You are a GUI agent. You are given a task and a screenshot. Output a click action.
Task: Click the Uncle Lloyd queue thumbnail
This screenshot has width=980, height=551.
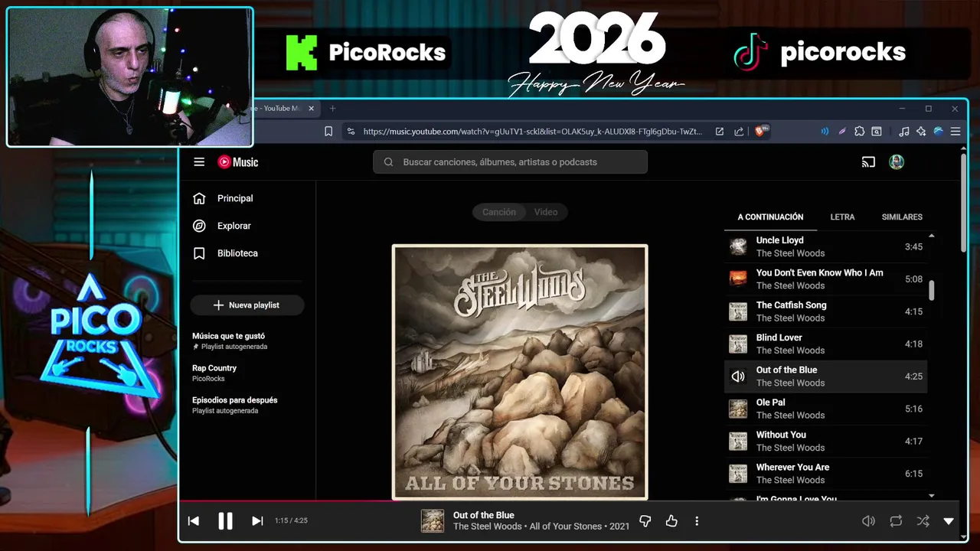point(738,246)
